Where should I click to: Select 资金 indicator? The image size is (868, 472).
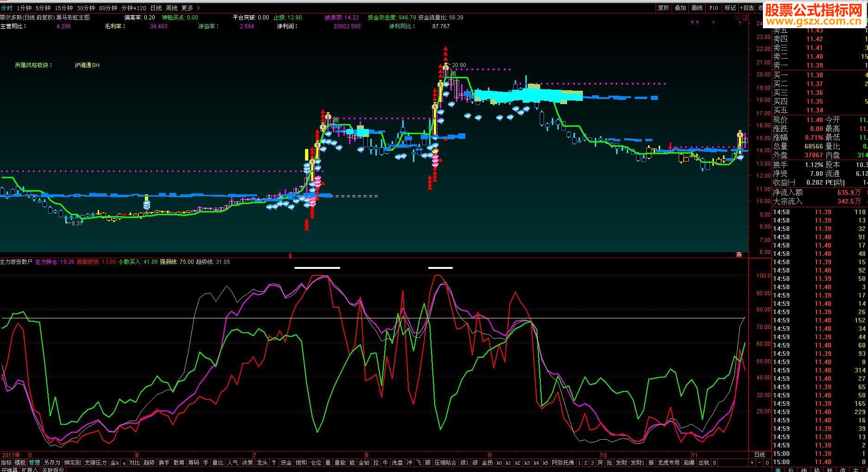pos(286,463)
